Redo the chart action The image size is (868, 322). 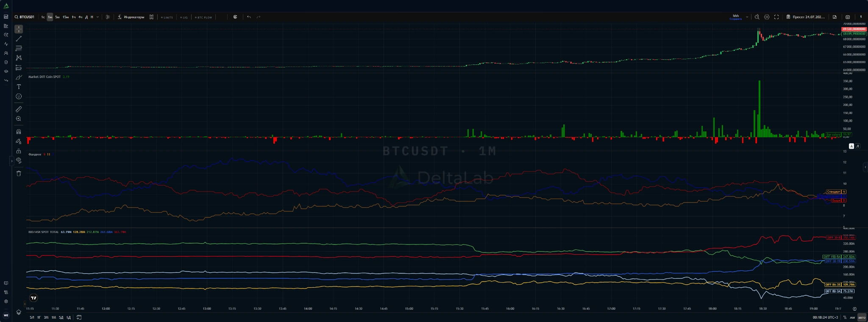click(259, 17)
